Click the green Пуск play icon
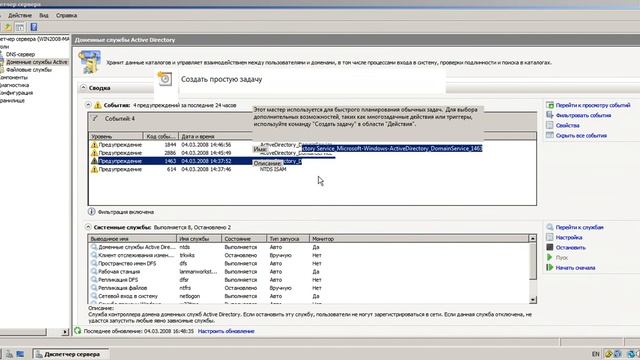640x360 pixels. [549, 258]
